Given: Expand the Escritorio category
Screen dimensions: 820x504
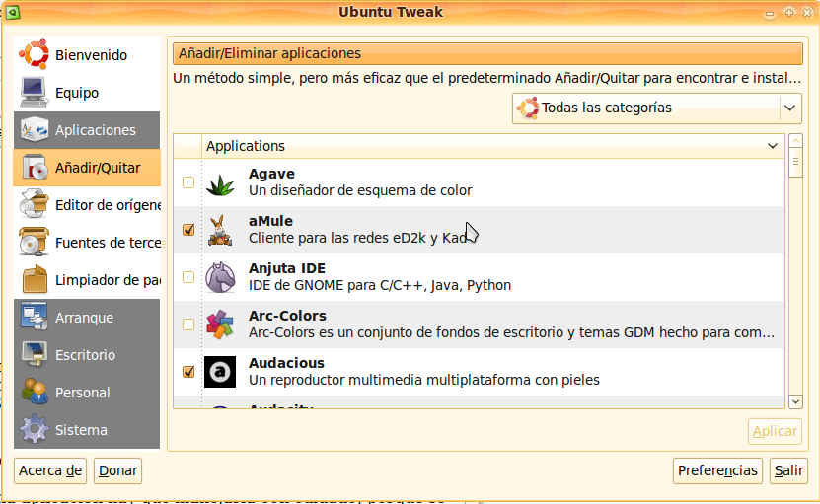Looking at the screenshot, I should pos(87,355).
